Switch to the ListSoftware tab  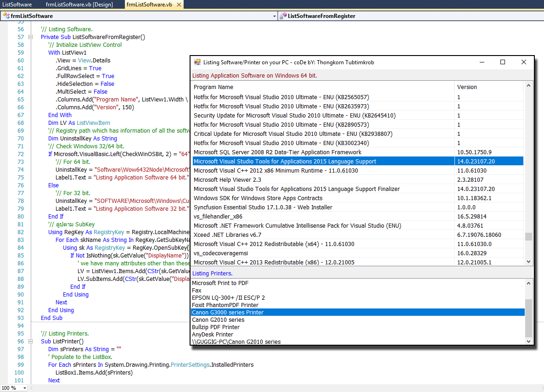[x=17, y=5]
